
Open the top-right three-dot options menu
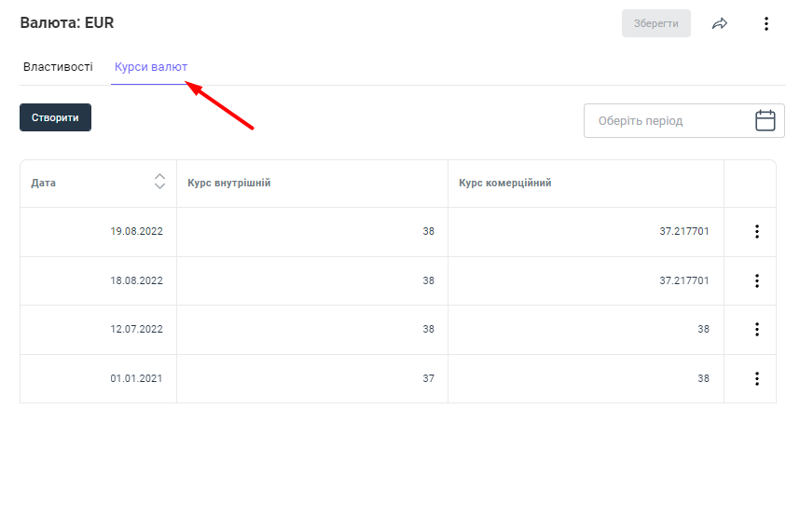point(766,23)
